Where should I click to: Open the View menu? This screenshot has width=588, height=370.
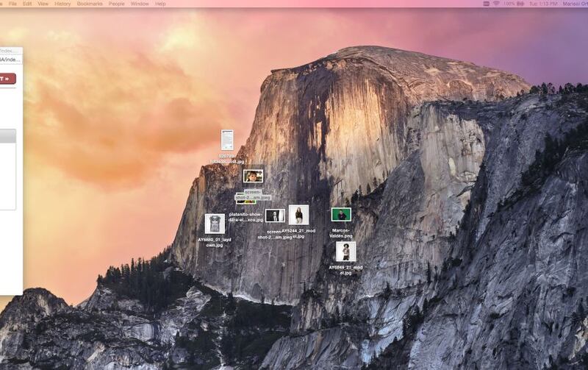(x=43, y=4)
